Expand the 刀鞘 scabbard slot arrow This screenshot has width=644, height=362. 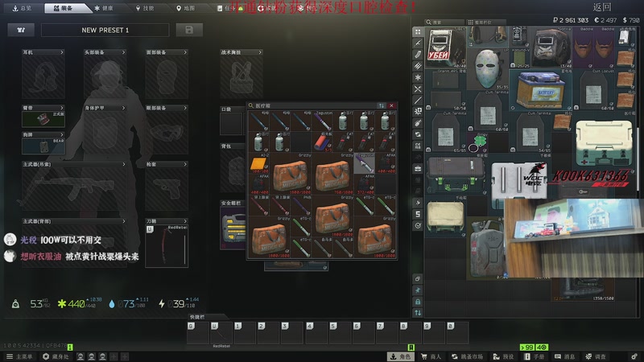(x=185, y=220)
